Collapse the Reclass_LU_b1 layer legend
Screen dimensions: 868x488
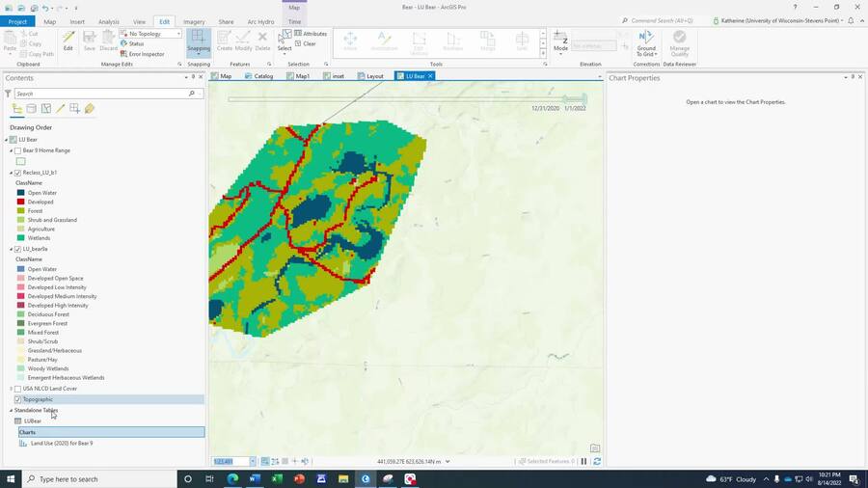(11, 173)
